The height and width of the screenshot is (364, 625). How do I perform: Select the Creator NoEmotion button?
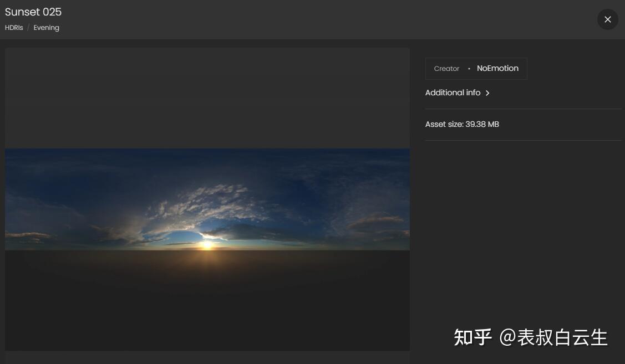pos(475,68)
